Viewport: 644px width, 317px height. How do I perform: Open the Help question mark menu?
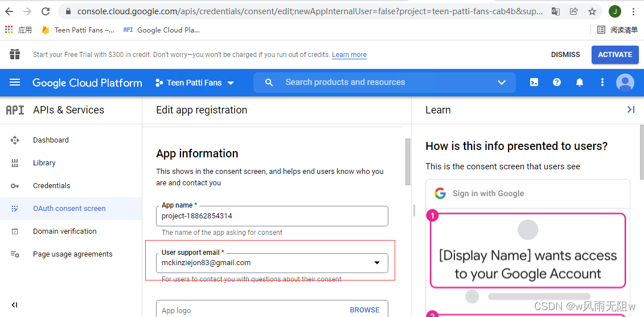coord(557,83)
